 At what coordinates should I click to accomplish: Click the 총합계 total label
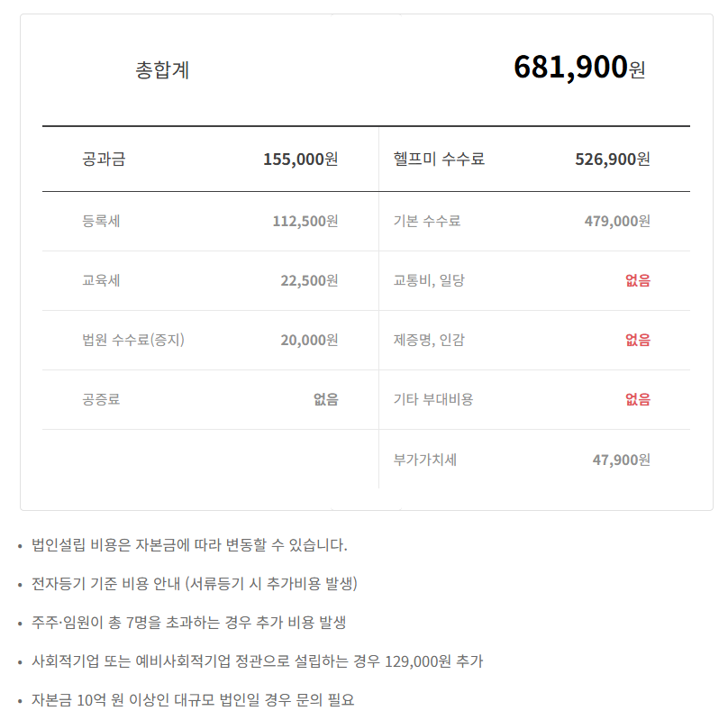tap(162, 70)
